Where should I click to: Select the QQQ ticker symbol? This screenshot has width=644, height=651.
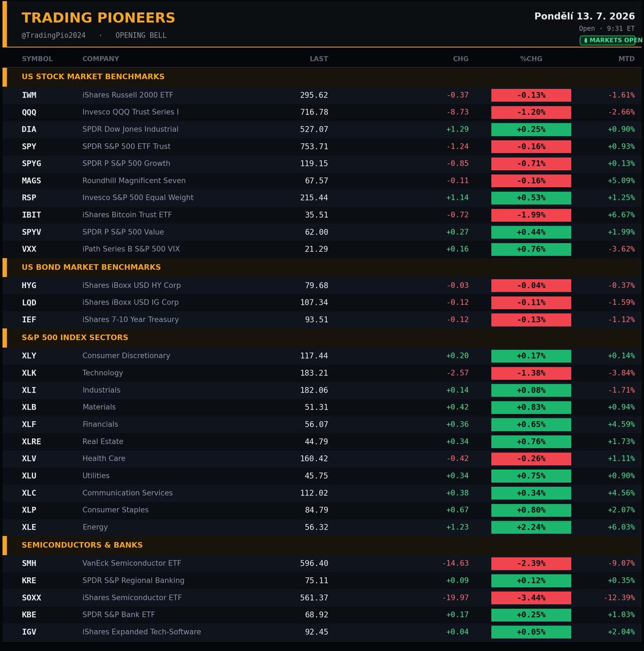point(29,112)
